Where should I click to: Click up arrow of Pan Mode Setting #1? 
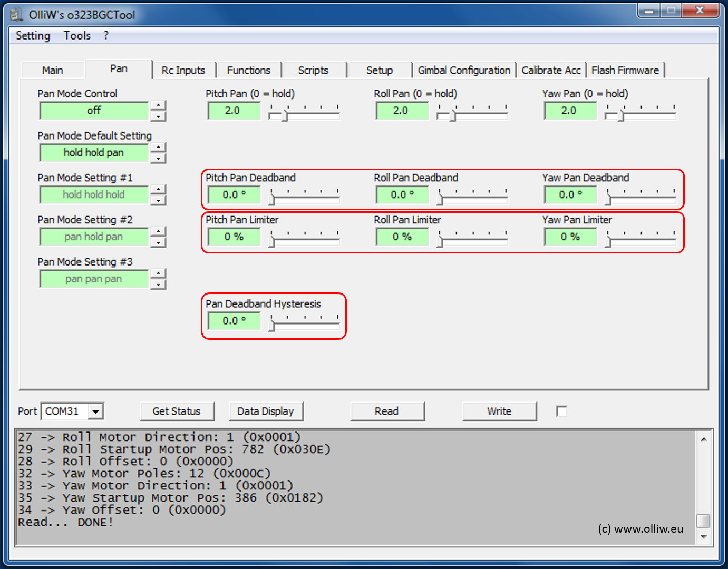click(x=158, y=190)
